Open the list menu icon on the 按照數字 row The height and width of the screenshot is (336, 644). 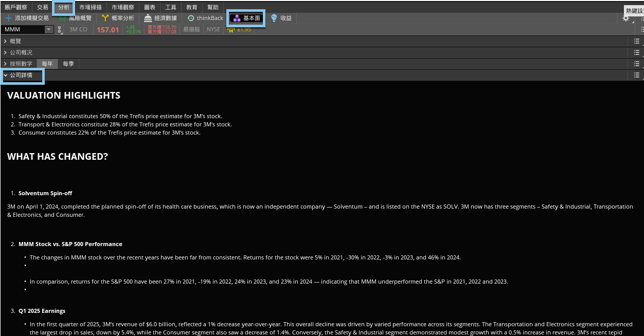(x=637, y=64)
